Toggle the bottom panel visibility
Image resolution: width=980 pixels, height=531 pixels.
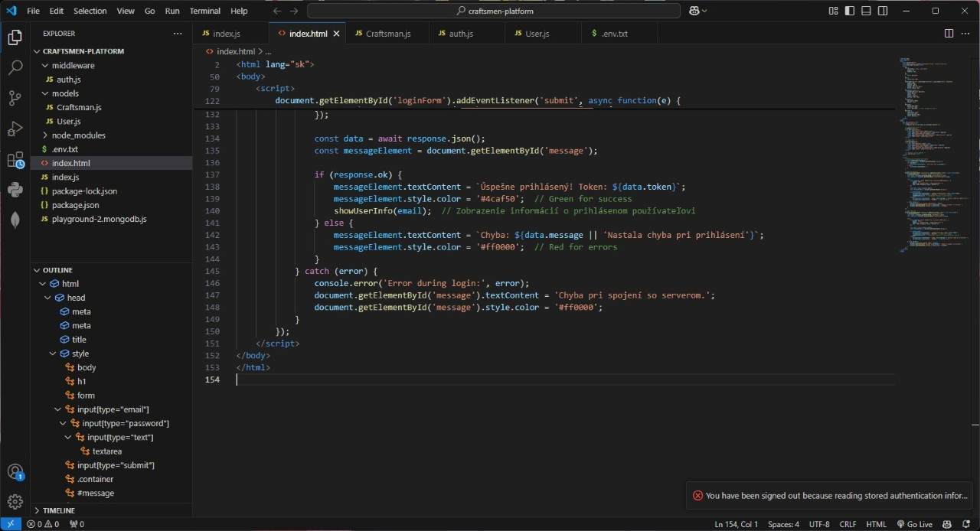[867, 11]
